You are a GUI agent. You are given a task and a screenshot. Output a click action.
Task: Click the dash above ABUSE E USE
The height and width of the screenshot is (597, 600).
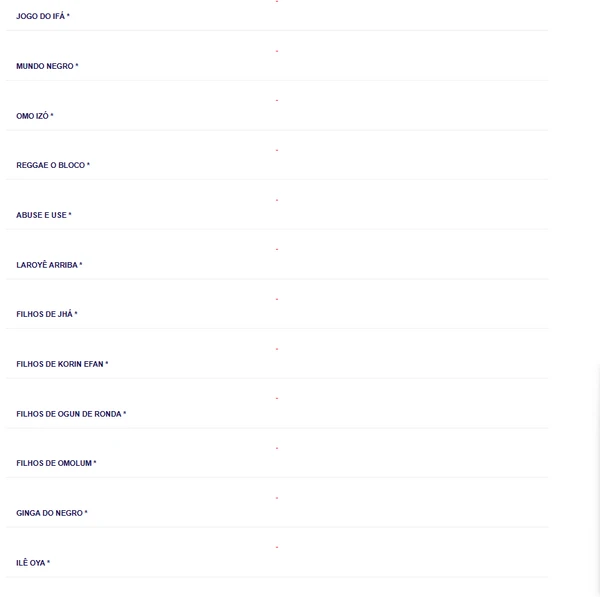(277, 200)
